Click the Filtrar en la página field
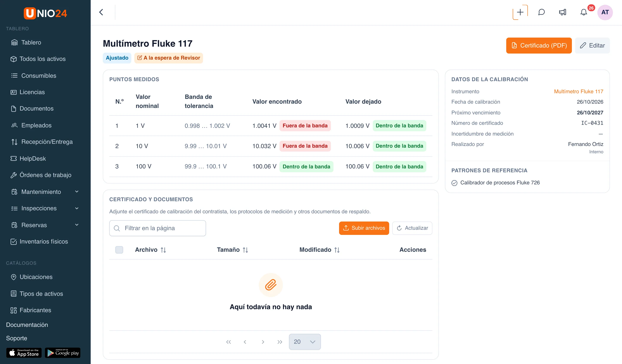 157,228
